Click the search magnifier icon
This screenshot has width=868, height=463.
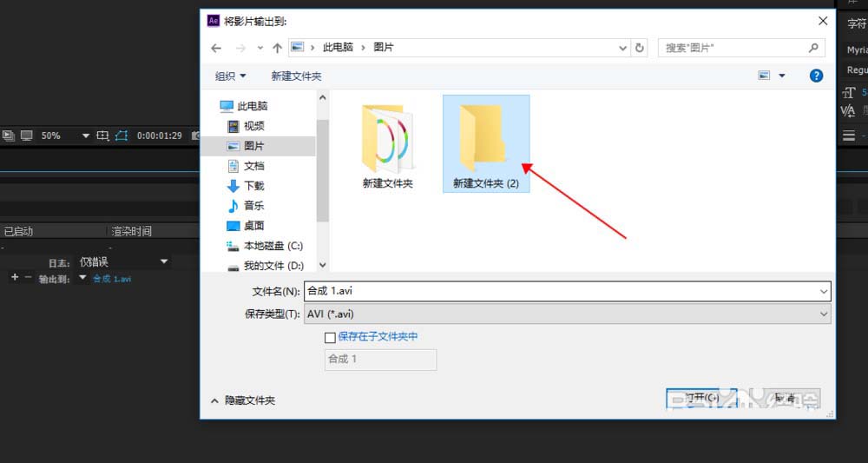813,48
